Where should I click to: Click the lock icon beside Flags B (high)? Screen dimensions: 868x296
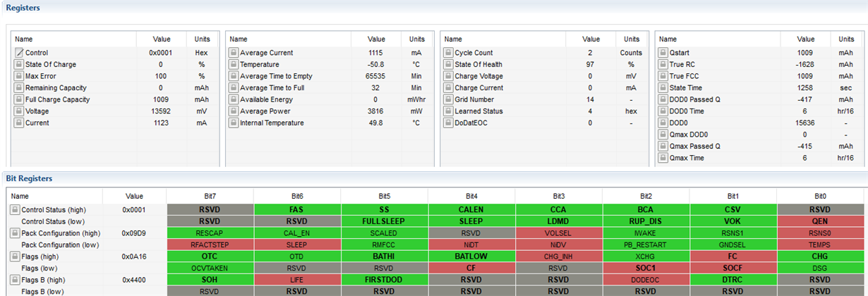coord(15,280)
